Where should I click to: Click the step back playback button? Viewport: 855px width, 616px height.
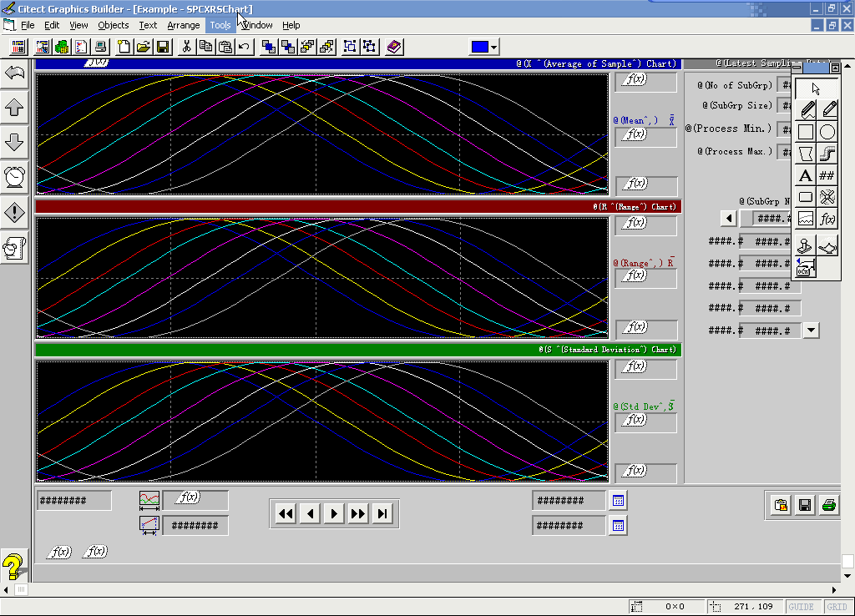click(310, 513)
